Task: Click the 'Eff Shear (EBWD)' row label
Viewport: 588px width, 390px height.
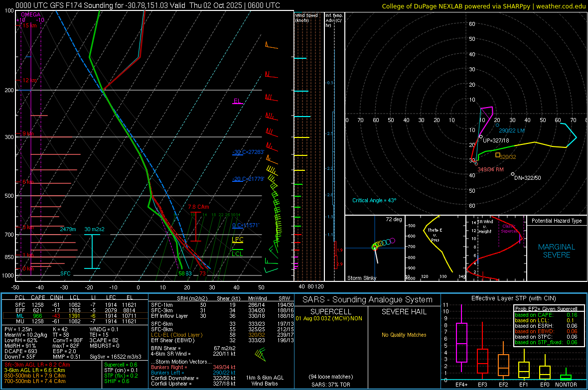Action: (x=172, y=340)
